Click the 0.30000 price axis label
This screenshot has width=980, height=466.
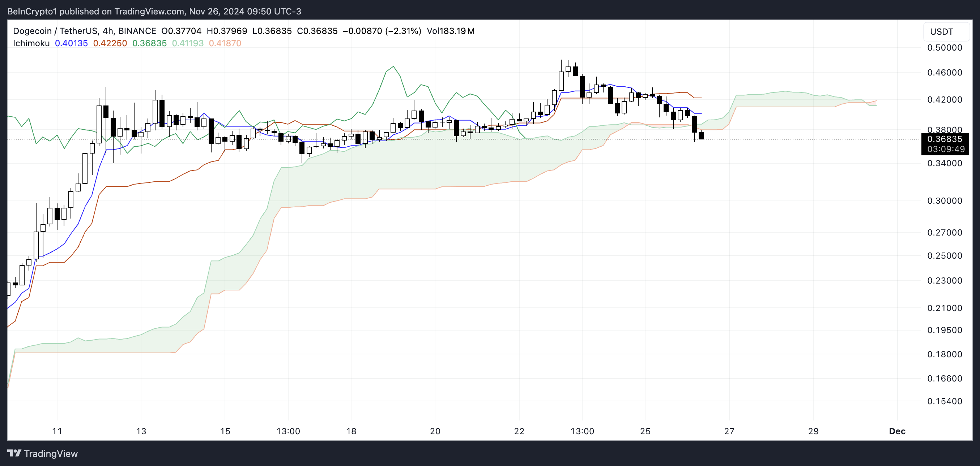[x=944, y=201]
